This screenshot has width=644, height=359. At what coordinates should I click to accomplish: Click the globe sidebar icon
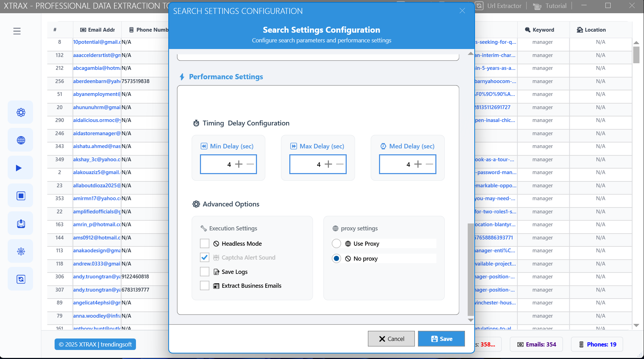tap(21, 140)
